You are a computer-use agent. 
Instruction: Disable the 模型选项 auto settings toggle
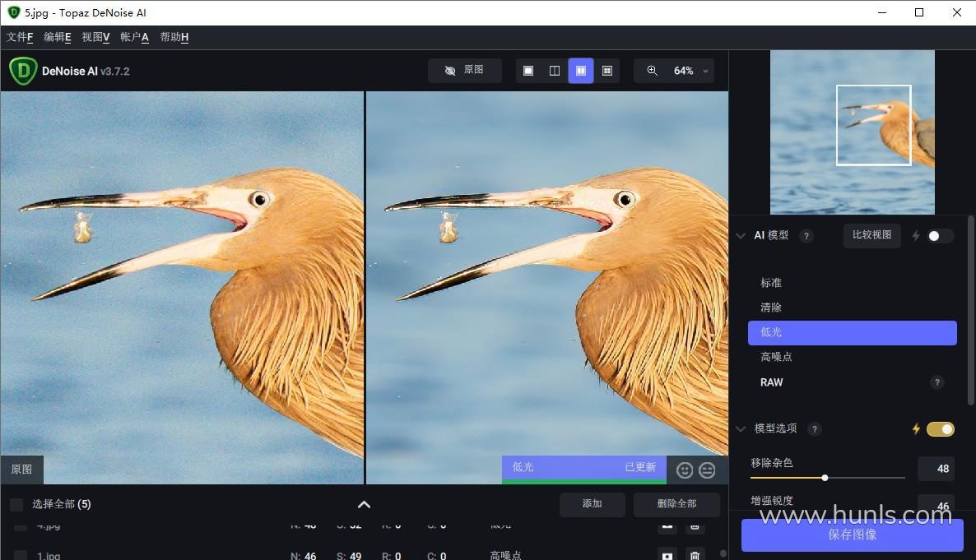tap(940, 428)
